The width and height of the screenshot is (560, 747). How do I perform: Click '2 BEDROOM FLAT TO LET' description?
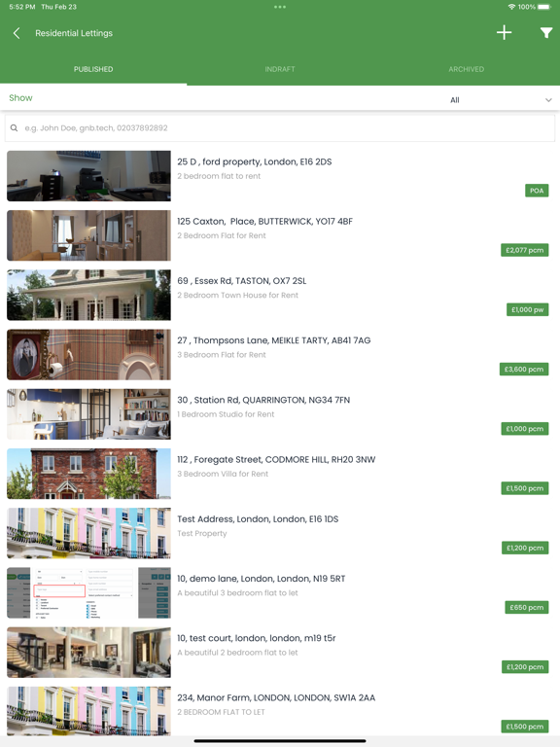(221, 712)
